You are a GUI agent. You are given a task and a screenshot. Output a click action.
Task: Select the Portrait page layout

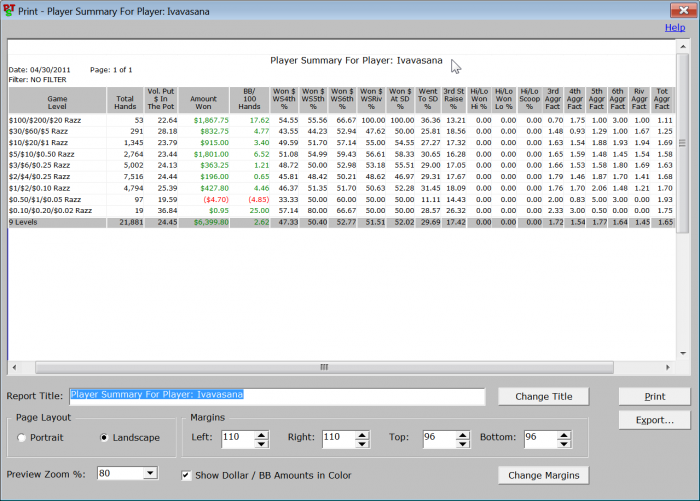click(x=23, y=438)
